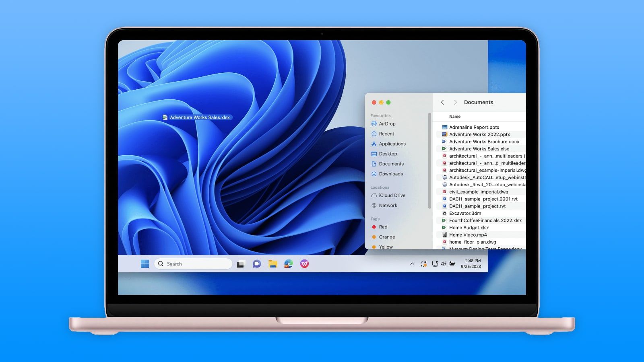The width and height of the screenshot is (644, 362).
Task: Open Applications from the sidebar
Action: coord(392,144)
